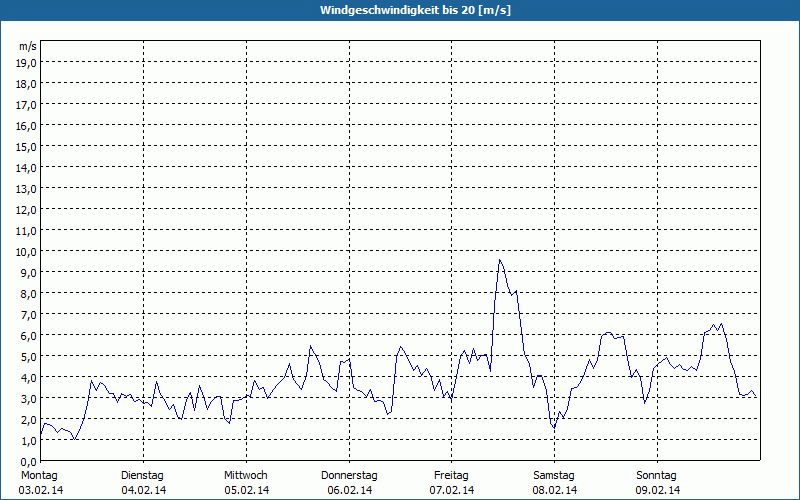
Task: Select the 16,0 y-axis label
Action: click(27, 126)
